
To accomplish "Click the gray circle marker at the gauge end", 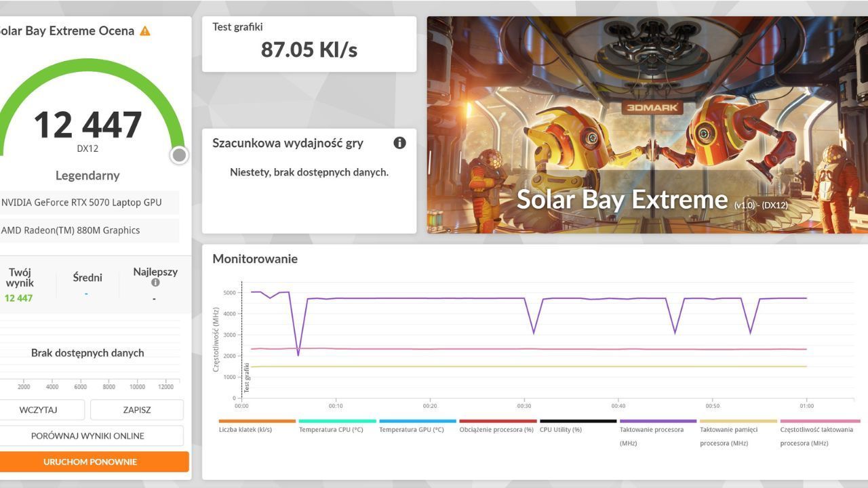I will pos(179,155).
